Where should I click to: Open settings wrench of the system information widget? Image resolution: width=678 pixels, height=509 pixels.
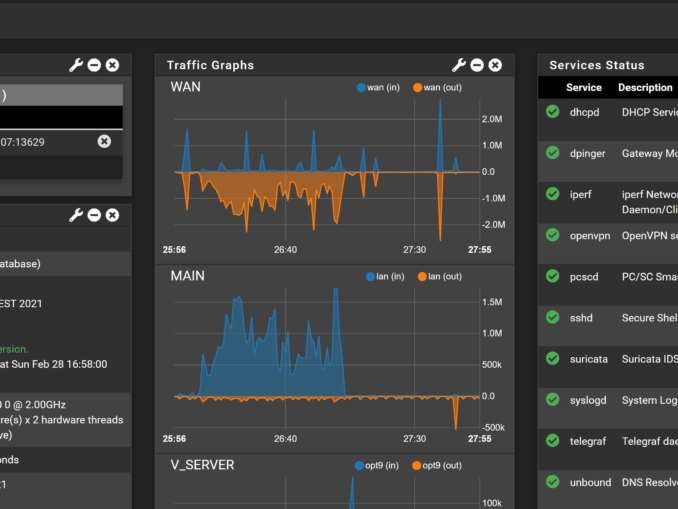[x=76, y=215]
